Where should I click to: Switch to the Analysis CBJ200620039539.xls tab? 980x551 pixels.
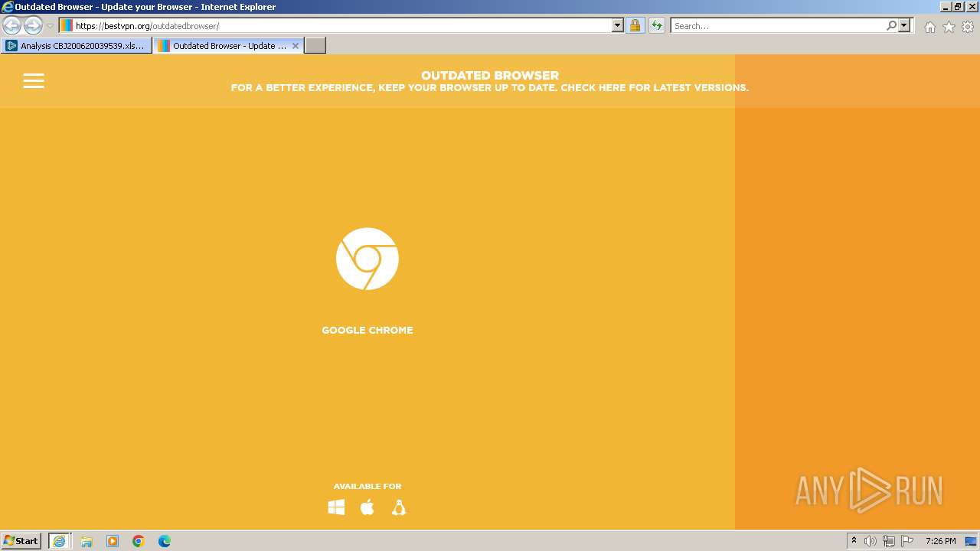click(x=77, y=46)
